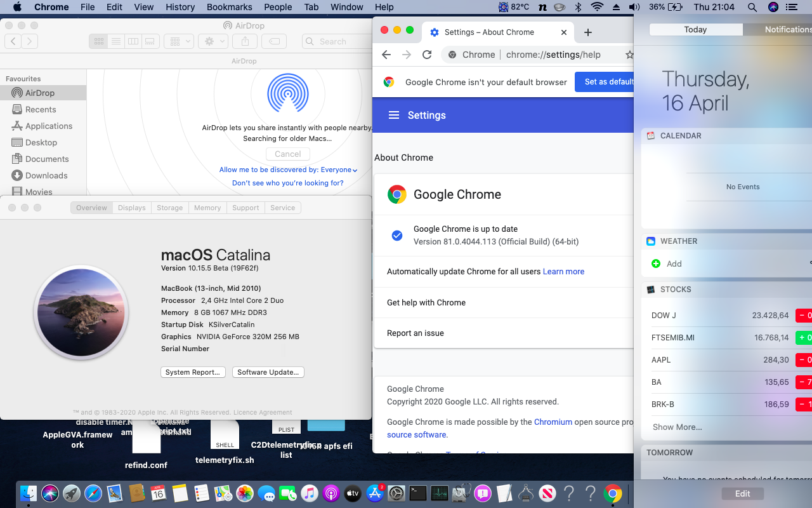Screen dimensions: 812x508
Task: Click Edit button in Notification Center
Action: (x=743, y=493)
